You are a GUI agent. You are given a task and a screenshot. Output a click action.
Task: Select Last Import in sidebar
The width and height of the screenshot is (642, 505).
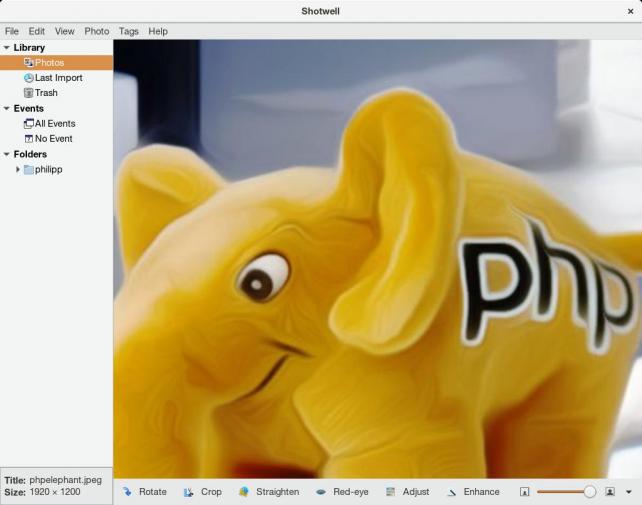[x=58, y=78]
